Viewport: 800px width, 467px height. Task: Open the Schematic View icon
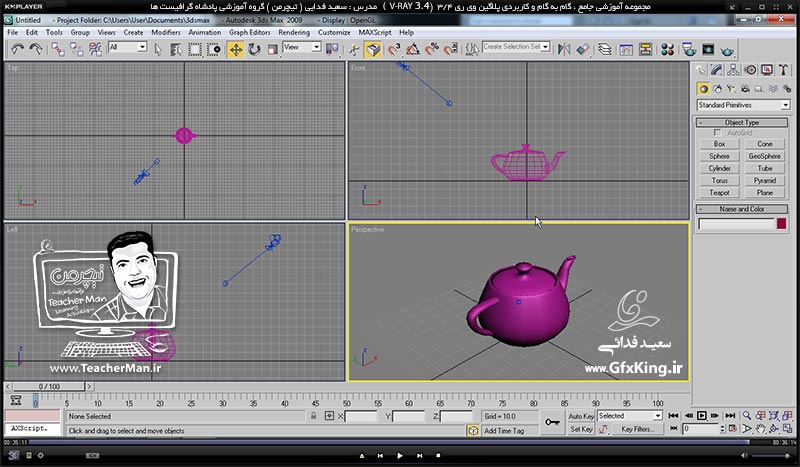(645, 50)
